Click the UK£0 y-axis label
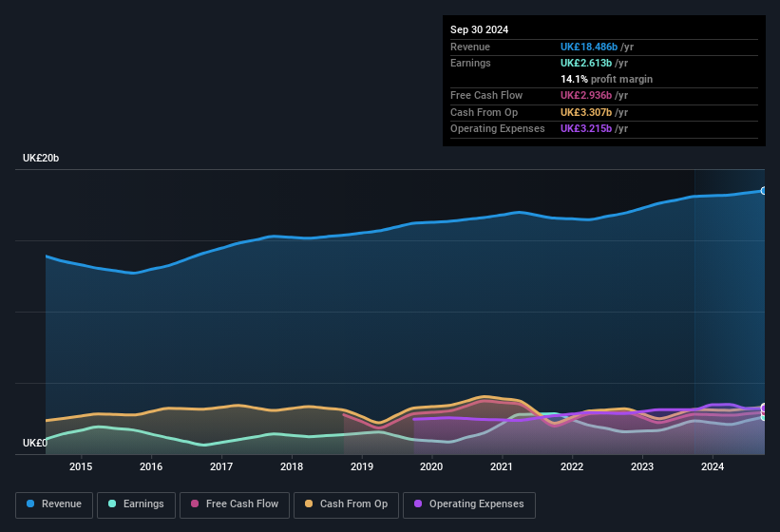Viewport: 780px width, 532px height. point(35,443)
